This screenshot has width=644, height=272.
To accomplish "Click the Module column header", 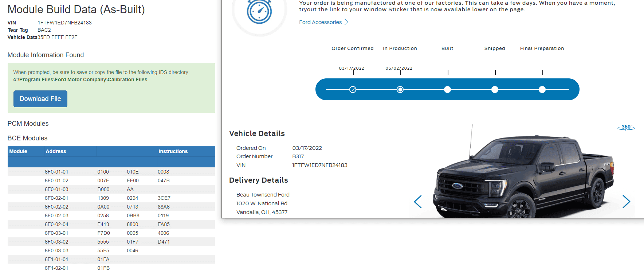I will pos(18,151).
